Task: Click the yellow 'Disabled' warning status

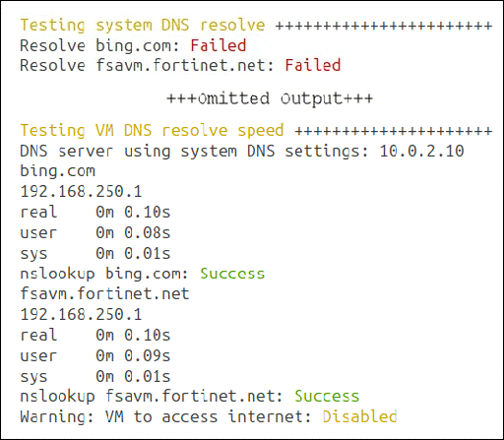Action: (x=359, y=416)
